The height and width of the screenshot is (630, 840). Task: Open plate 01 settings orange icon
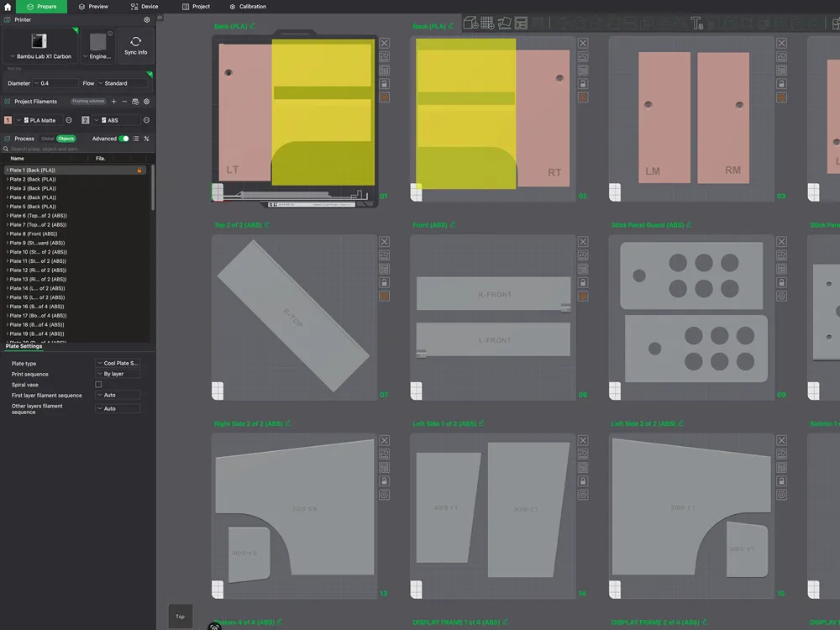point(384,97)
